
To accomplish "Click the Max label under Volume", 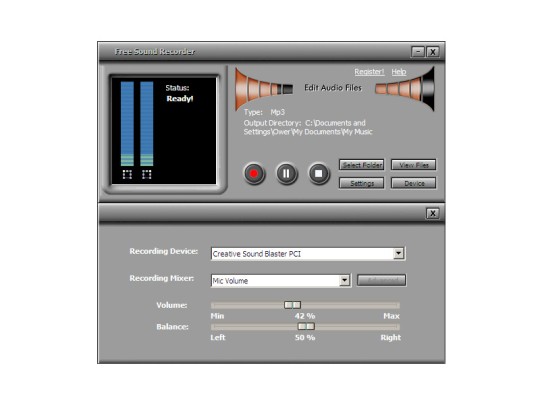I will point(392,316).
